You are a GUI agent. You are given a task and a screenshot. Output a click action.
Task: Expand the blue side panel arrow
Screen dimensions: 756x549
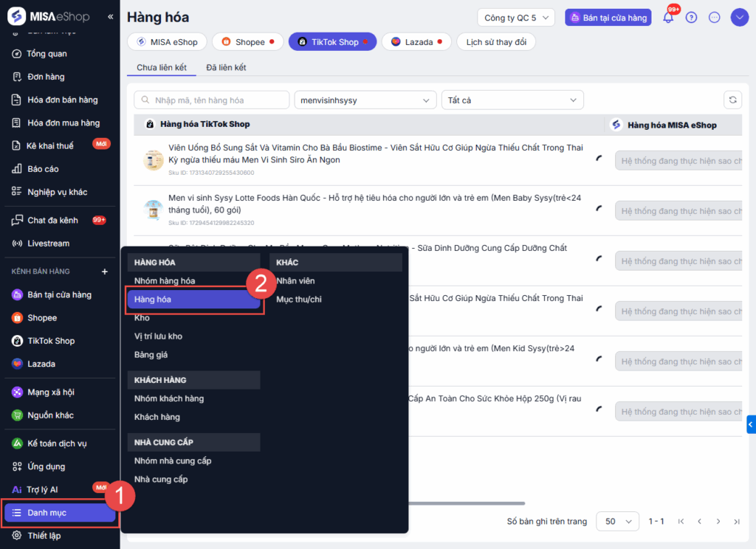coord(751,424)
